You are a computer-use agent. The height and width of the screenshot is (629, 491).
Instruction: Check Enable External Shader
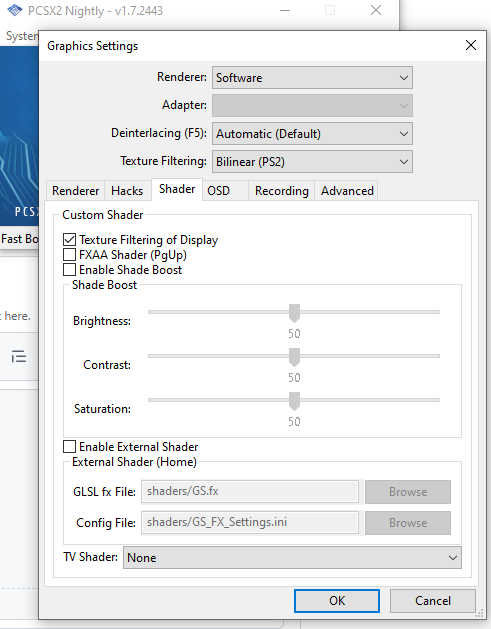pos(69,446)
